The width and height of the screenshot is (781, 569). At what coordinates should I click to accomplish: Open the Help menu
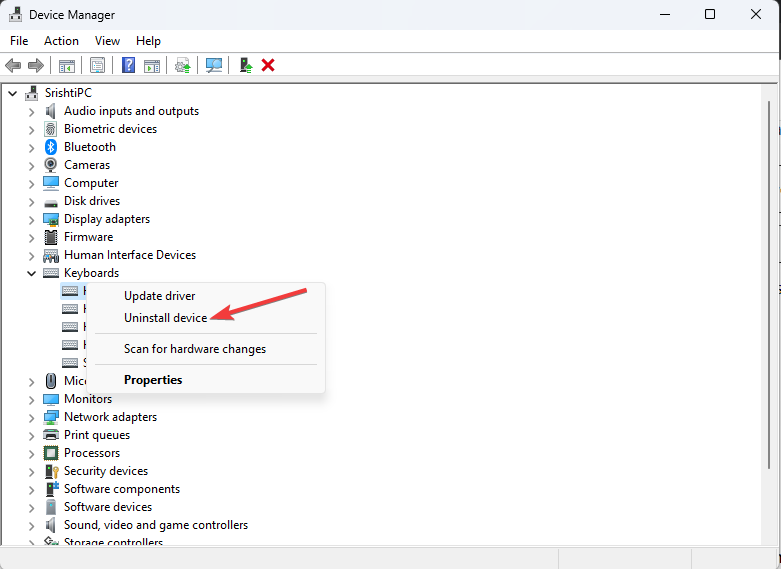coord(148,41)
